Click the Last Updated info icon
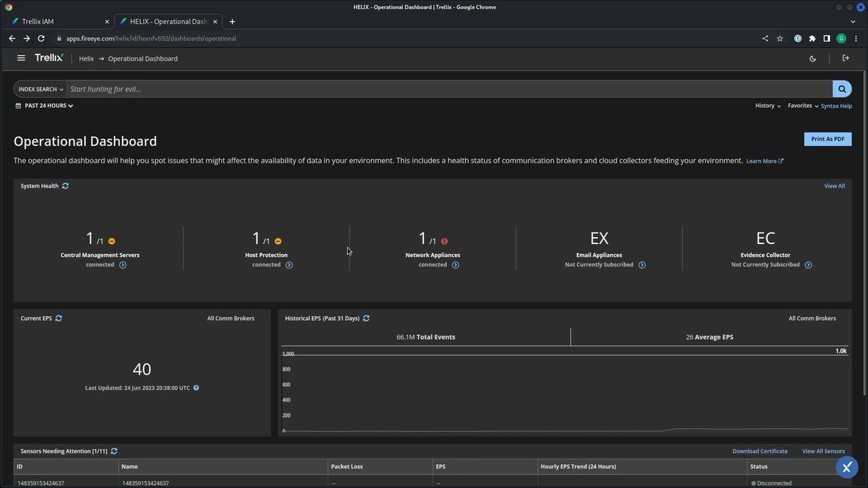 tap(196, 388)
